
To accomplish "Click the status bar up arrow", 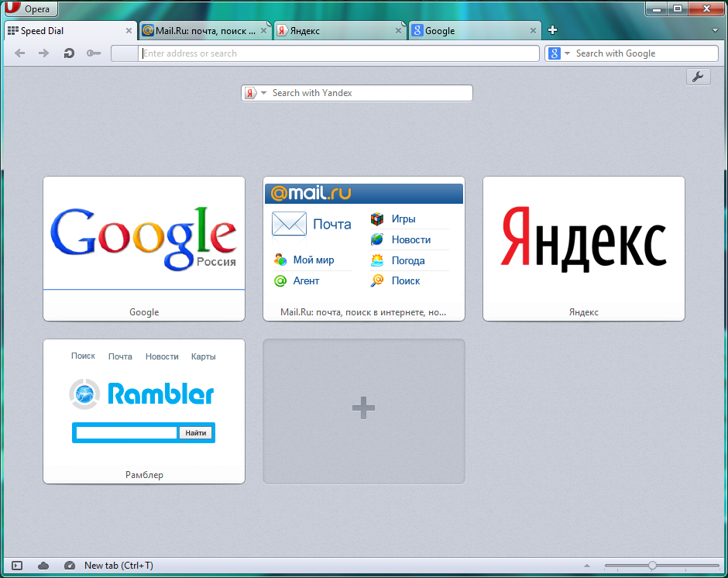I will coord(587,566).
